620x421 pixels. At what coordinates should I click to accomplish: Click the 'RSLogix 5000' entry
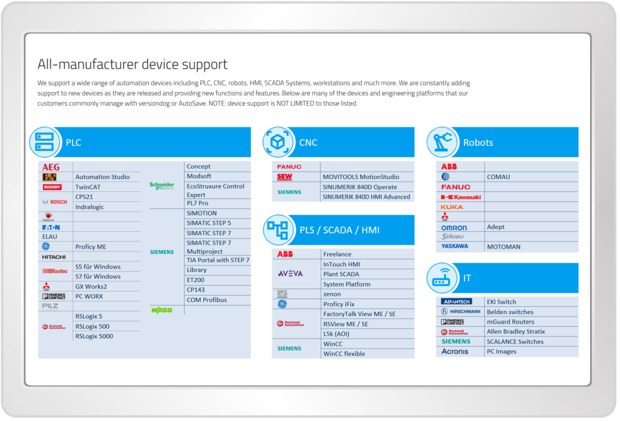click(94, 336)
